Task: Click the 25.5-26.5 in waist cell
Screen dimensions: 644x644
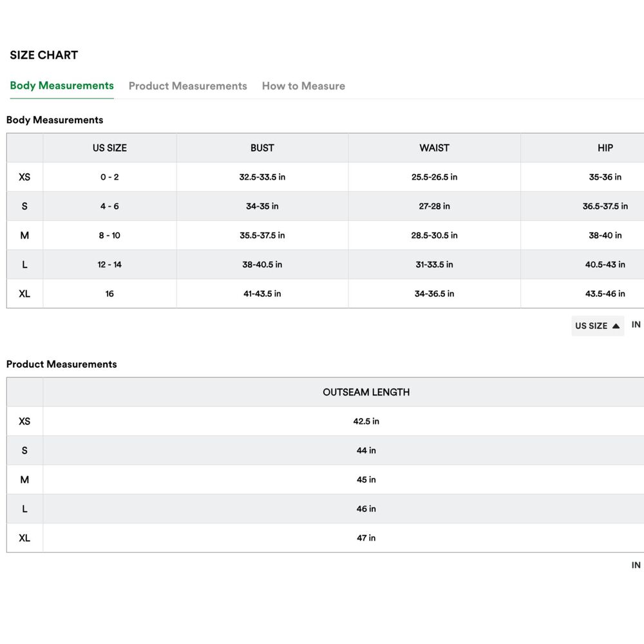Action: [x=434, y=177]
